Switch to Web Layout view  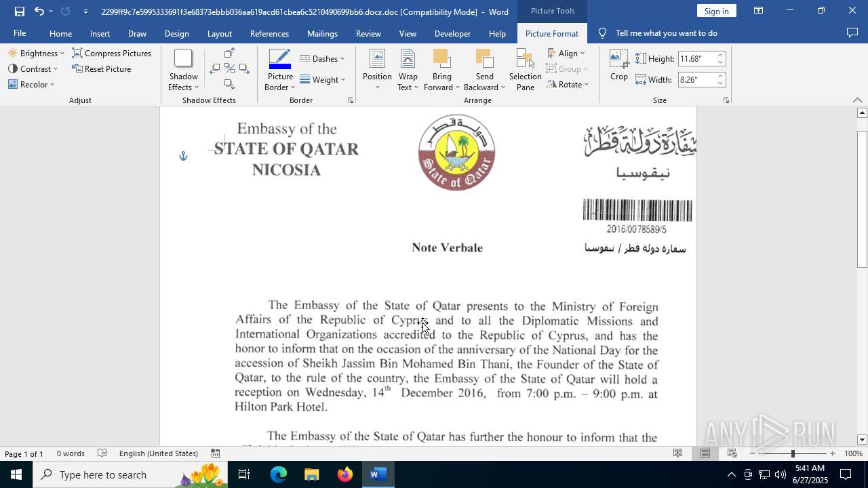click(732, 453)
